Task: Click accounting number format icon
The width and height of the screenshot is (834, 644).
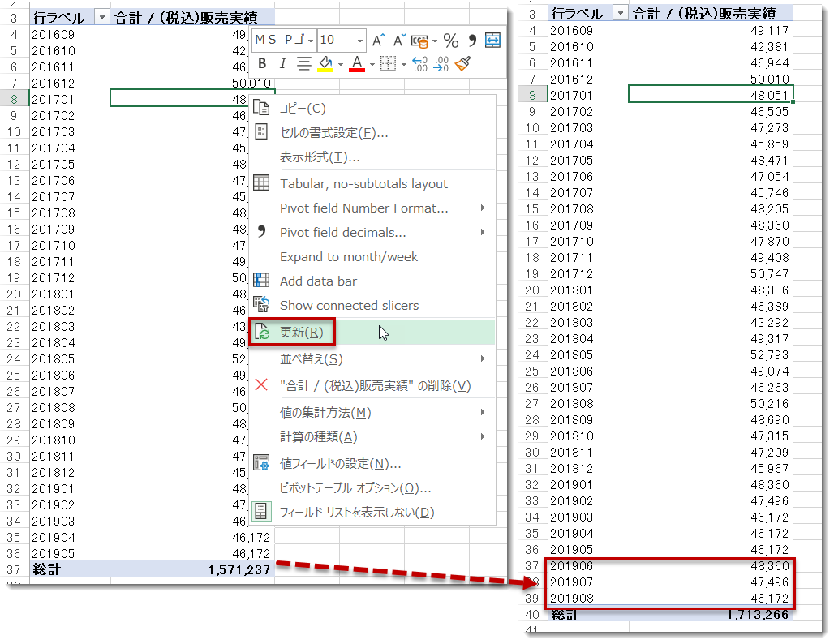Action: [419, 41]
